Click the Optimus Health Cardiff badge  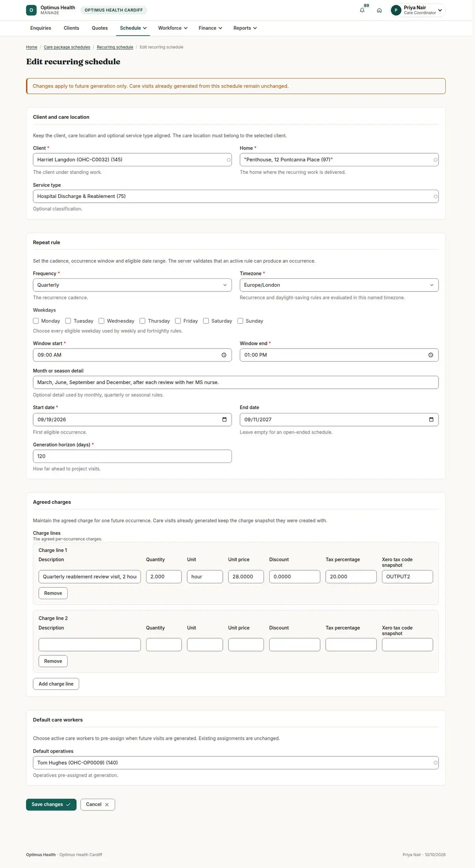(x=114, y=10)
